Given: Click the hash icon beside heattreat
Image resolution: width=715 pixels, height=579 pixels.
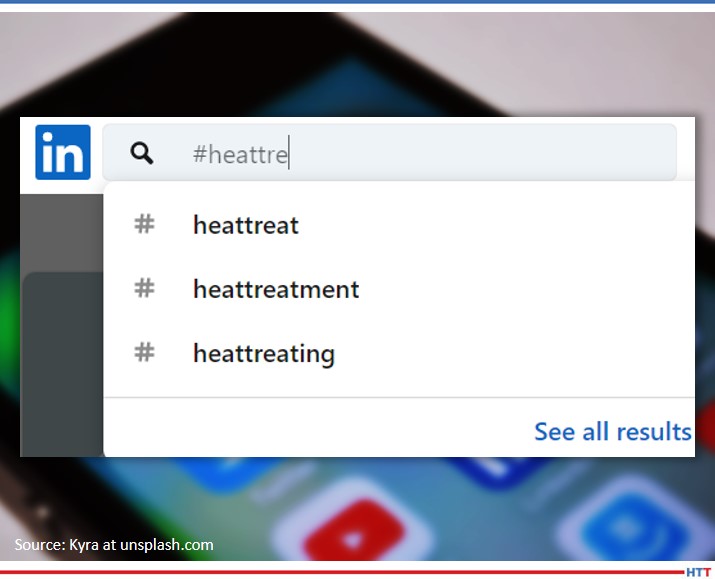Looking at the screenshot, I should click(144, 224).
